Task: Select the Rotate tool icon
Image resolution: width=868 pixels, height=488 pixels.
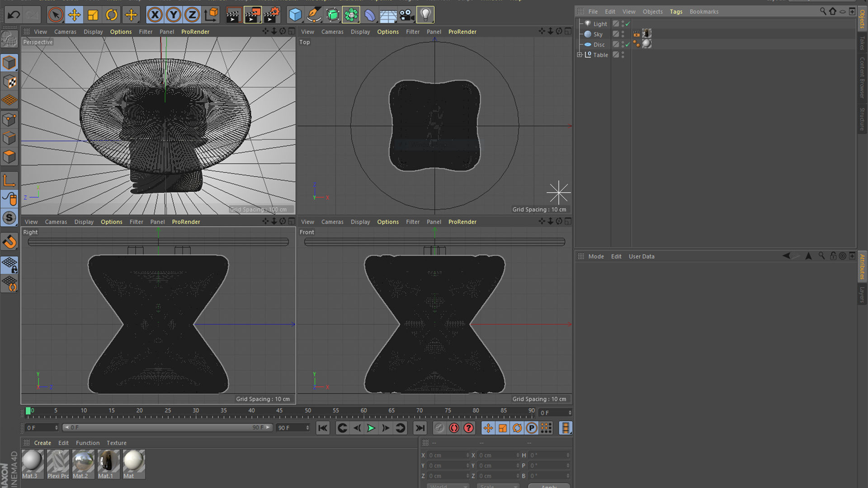Action: [x=112, y=15]
